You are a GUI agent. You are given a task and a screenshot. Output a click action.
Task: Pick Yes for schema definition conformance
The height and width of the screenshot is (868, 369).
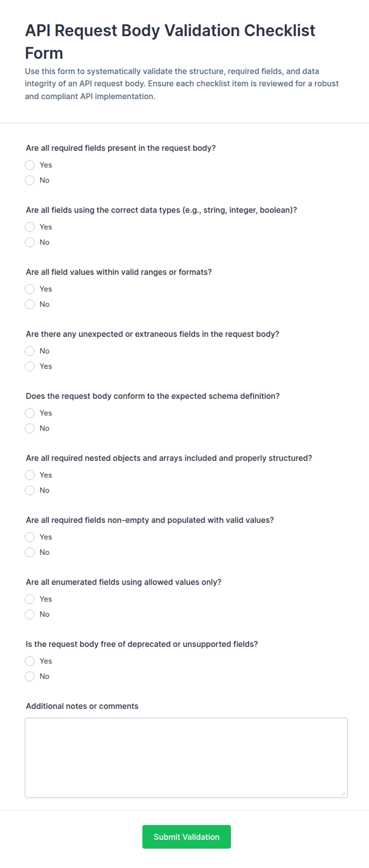[x=30, y=413]
